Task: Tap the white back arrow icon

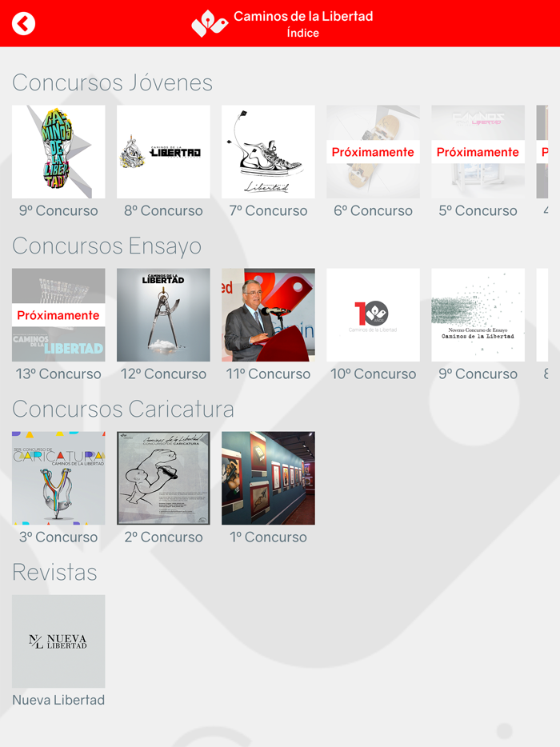Action: pyautogui.click(x=23, y=23)
